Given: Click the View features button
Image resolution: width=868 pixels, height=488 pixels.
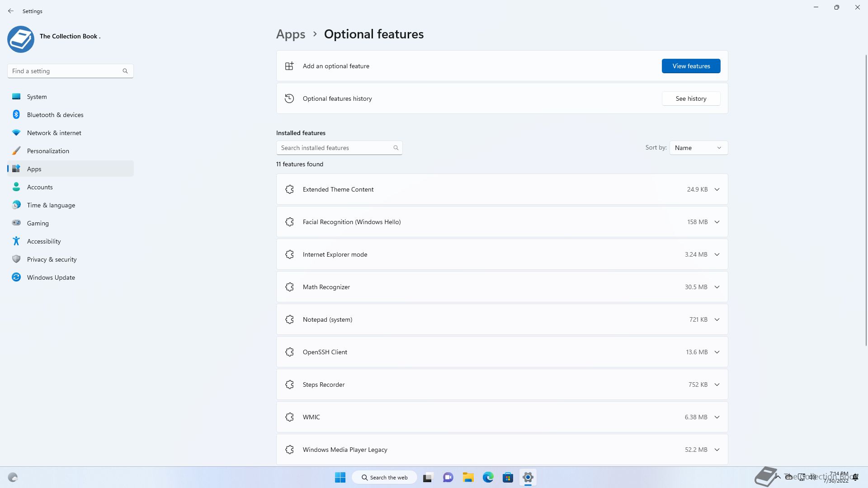Looking at the screenshot, I should [x=691, y=66].
